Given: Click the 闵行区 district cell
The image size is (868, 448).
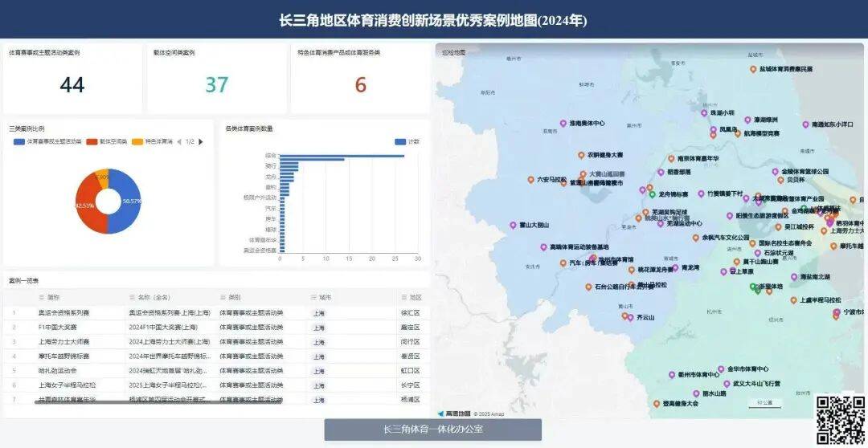Looking at the screenshot, I should (410, 342).
